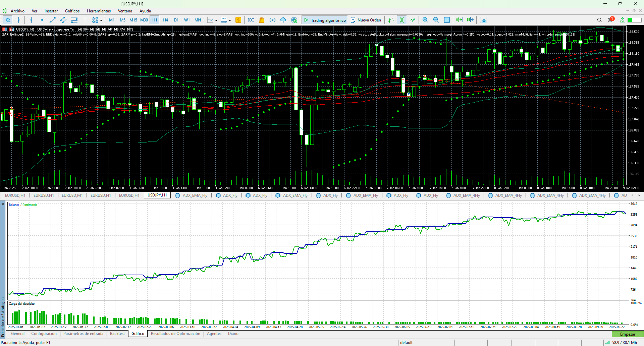Open the Insertar menu
The width and height of the screenshot is (644, 346).
[x=51, y=11]
